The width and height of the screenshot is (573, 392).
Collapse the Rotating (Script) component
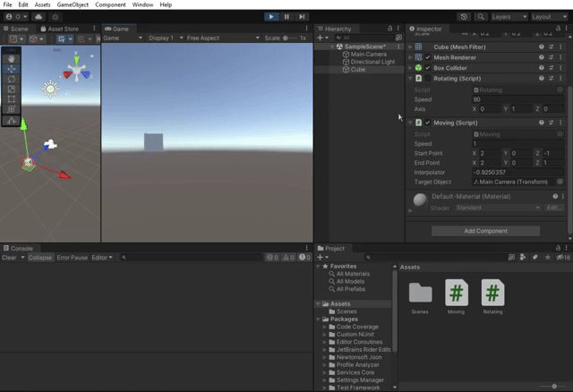(x=410, y=79)
